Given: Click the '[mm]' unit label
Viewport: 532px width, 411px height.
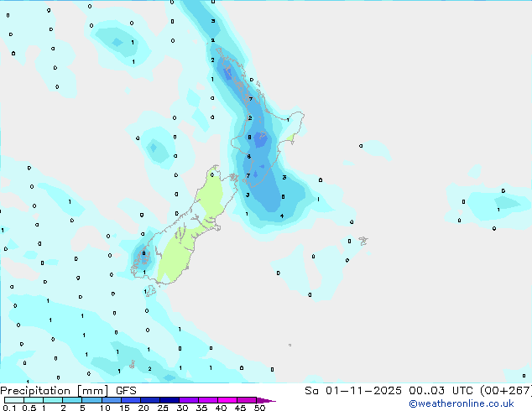Looking at the screenshot, I should (93, 391).
